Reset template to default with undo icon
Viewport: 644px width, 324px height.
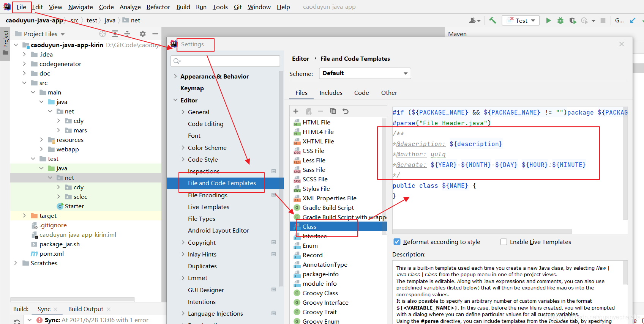pyautogui.click(x=346, y=111)
